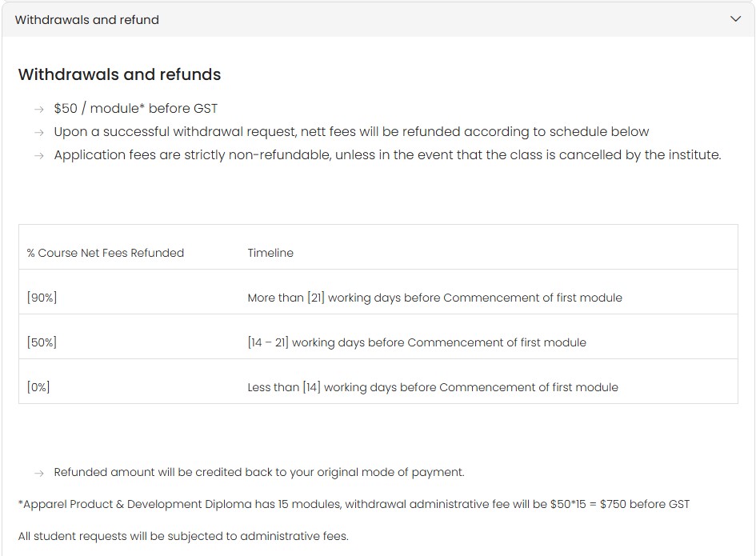Click the arrow bullet beside $50 / module
756x556 pixels.
pyautogui.click(x=39, y=110)
